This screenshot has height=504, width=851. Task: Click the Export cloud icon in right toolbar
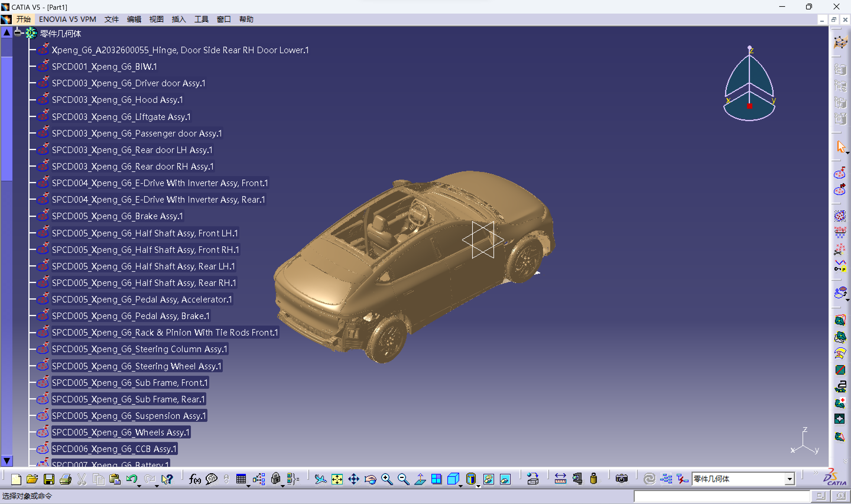[x=840, y=189]
